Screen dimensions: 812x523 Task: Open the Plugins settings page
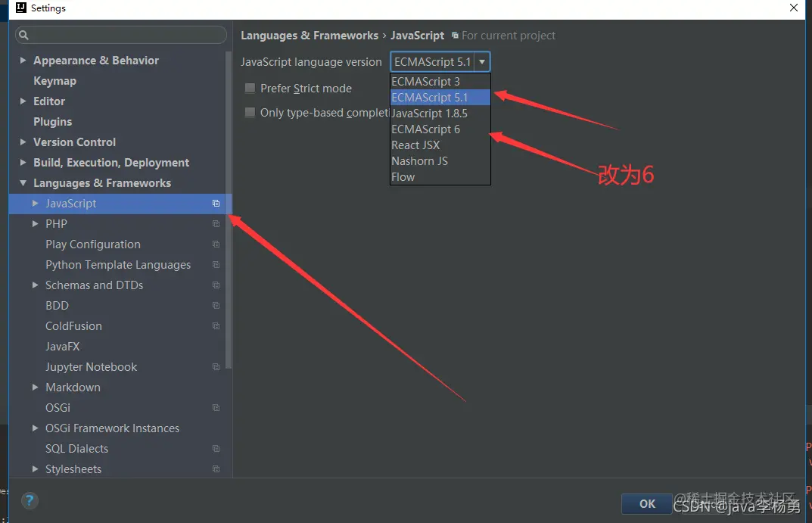tap(53, 122)
